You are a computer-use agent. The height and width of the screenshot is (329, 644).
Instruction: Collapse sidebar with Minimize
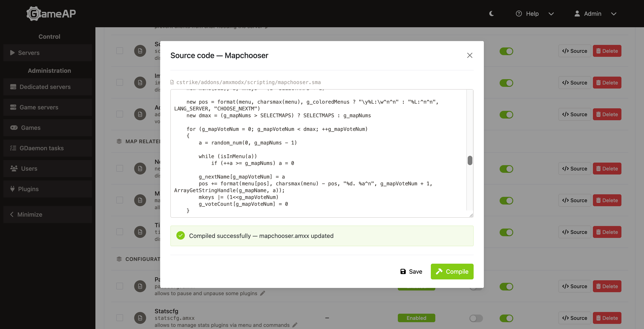(x=48, y=215)
